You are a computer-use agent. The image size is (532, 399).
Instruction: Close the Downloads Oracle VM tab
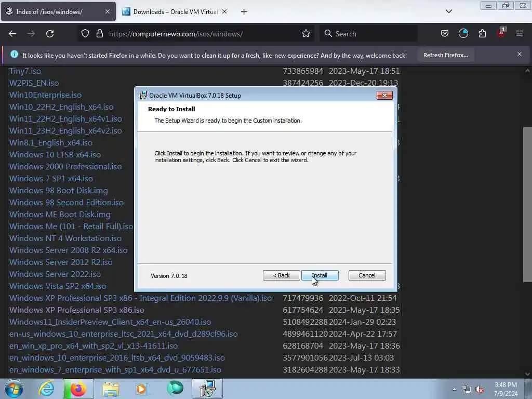[224, 12]
